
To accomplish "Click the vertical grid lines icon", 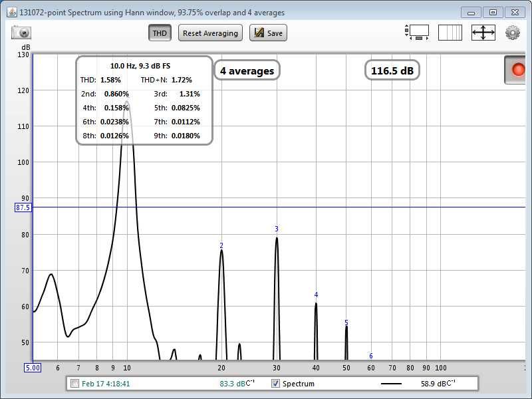I will coord(450,33).
